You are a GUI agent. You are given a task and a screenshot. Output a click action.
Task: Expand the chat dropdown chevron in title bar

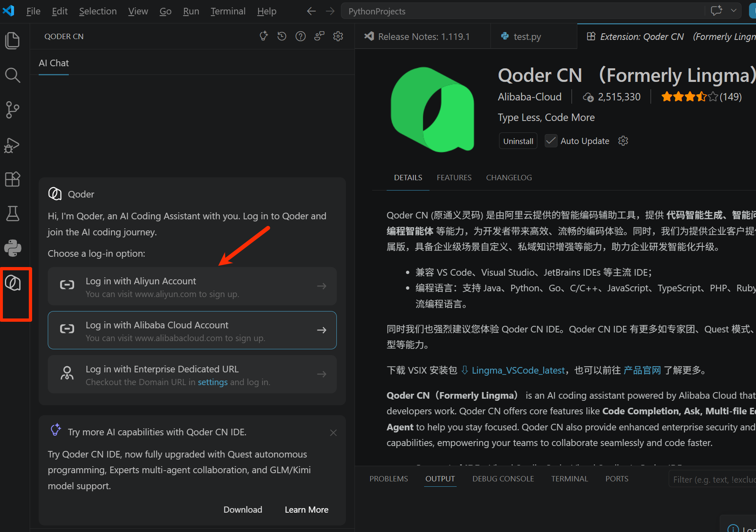(734, 11)
